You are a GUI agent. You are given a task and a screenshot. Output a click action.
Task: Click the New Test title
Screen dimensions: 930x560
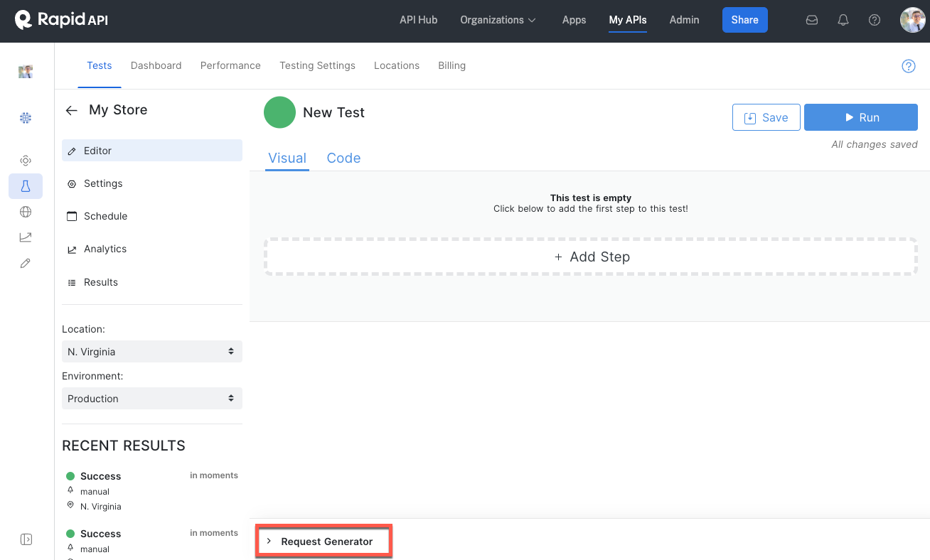pos(333,112)
